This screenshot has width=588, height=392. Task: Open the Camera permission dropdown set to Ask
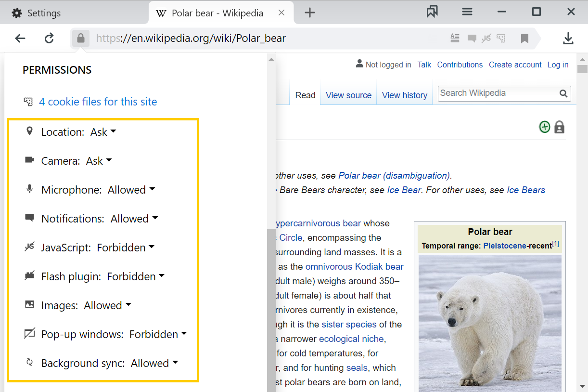pos(99,160)
